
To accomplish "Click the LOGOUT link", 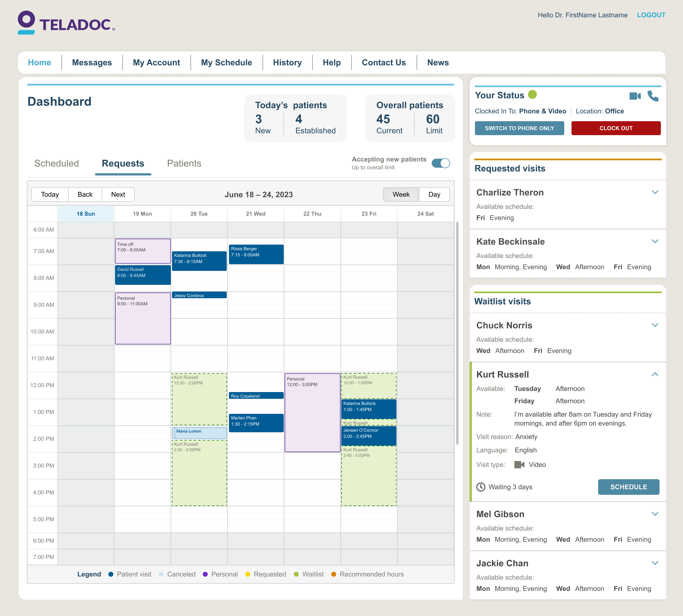I will (651, 15).
